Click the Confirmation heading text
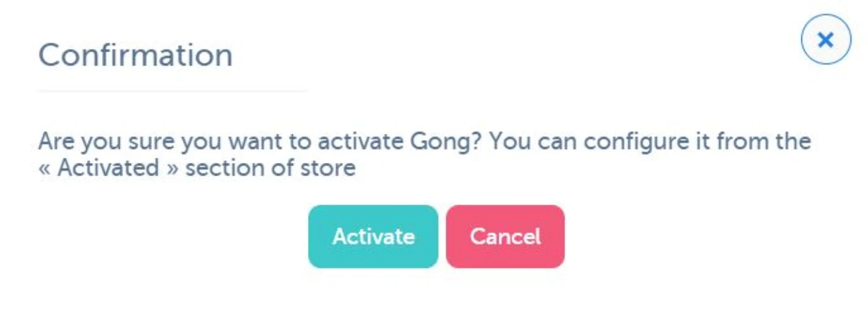Viewport: 868px width, 310px height. point(135,56)
